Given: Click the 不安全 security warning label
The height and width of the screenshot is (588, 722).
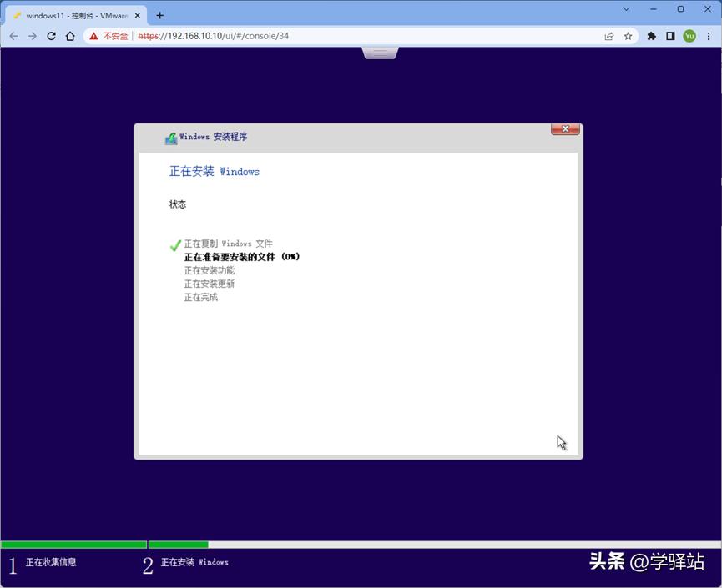Looking at the screenshot, I should coord(113,36).
